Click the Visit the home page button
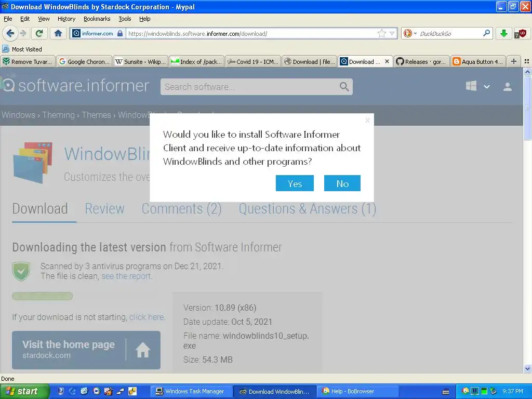The image size is (532, 399). pyautogui.click(x=86, y=350)
